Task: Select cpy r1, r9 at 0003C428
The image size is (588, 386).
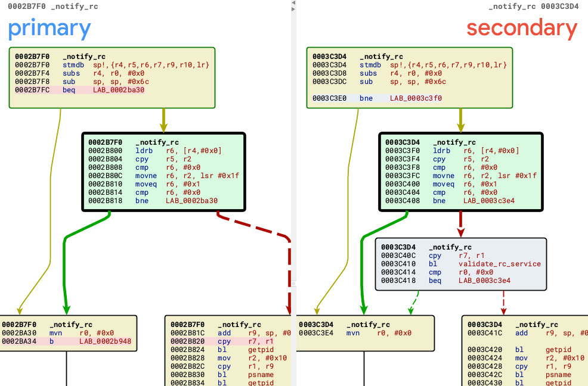Action: [x=519, y=366]
